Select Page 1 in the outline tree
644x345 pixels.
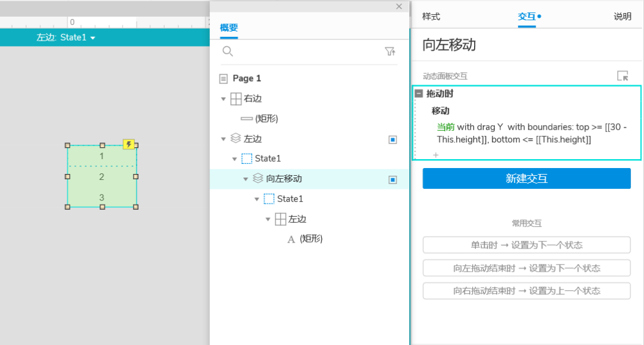246,78
